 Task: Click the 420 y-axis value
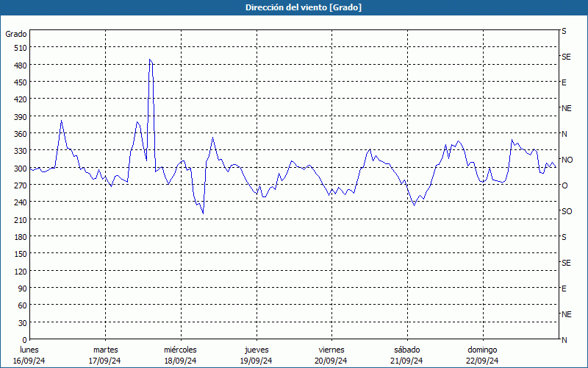[21, 99]
